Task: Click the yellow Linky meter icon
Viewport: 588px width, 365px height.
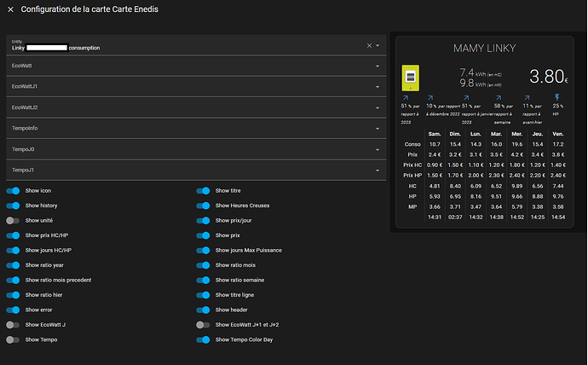Action: click(410, 78)
